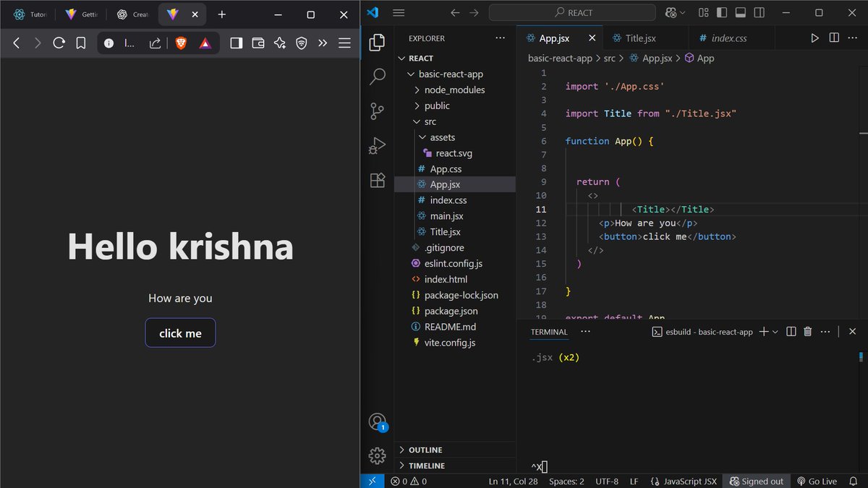Expand the OUTLINE section

point(455,450)
